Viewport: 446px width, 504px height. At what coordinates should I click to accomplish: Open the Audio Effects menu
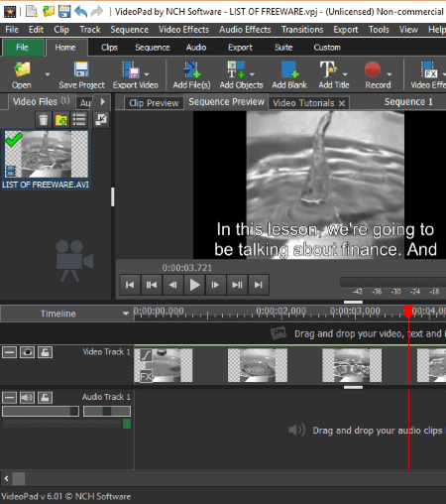click(x=245, y=30)
